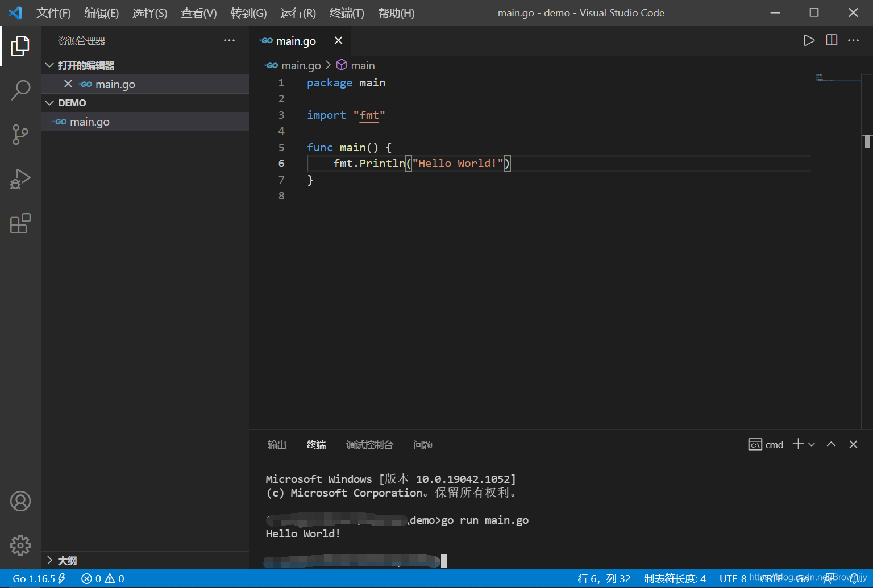Close main.go in open editors list

tap(68, 84)
